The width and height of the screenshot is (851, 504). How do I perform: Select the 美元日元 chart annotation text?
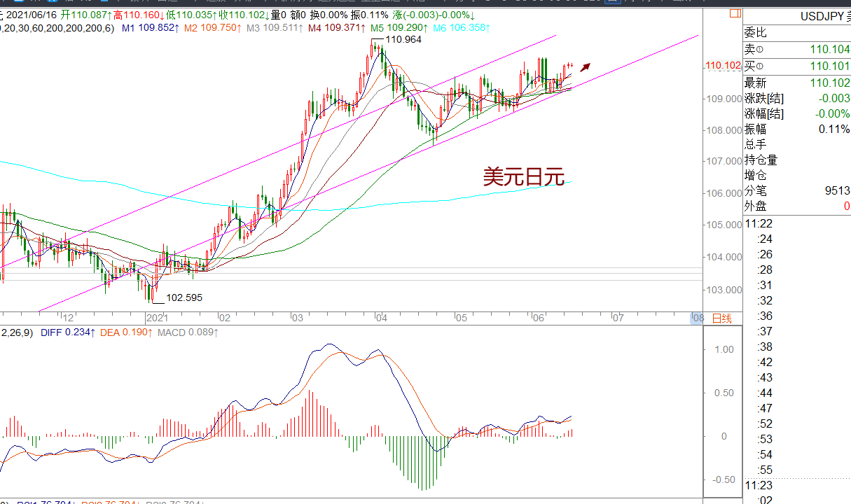523,176
